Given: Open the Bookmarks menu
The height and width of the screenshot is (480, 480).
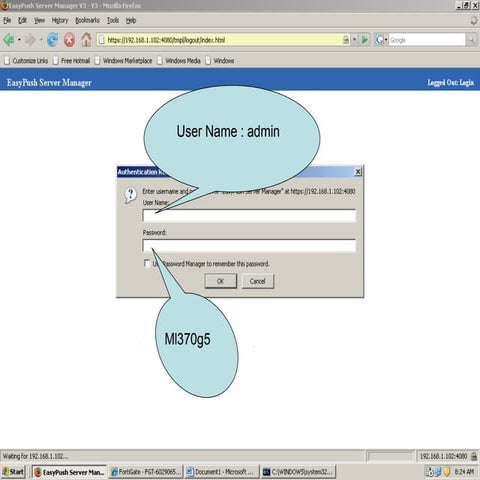Looking at the screenshot, I should [87, 20].
